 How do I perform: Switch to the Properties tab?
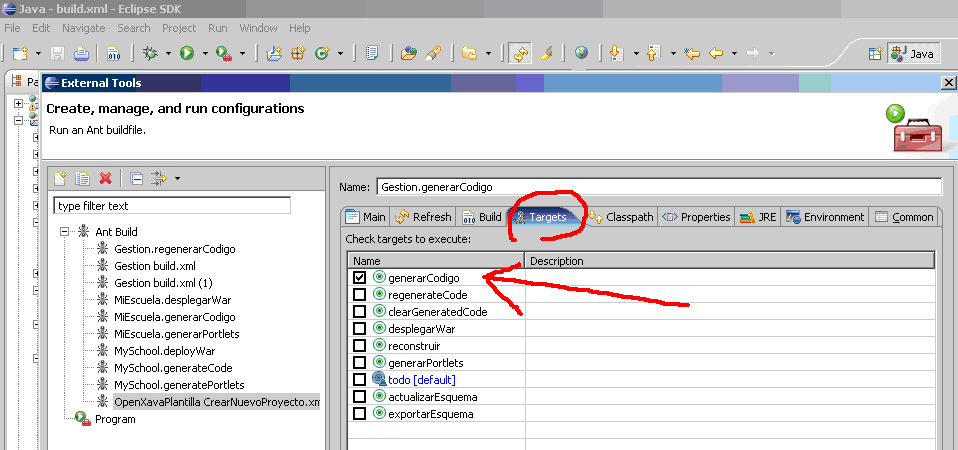pos(697,217)
